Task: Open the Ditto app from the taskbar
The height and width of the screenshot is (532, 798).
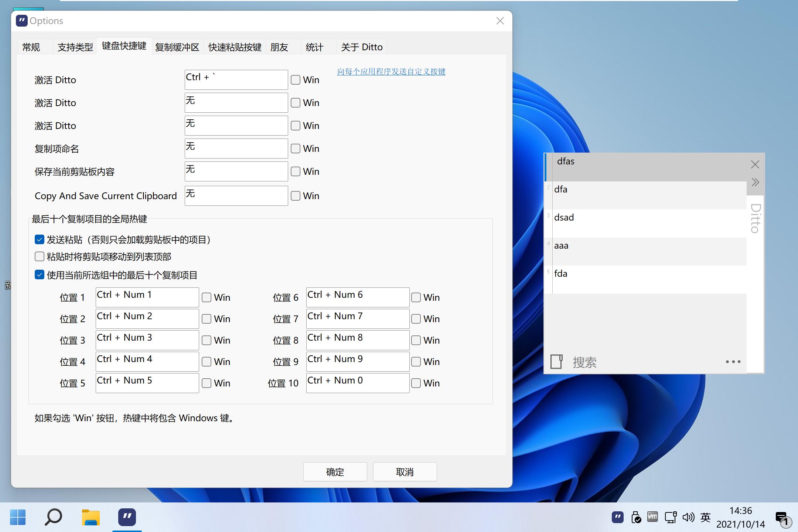Action: (x=126, y=517)
